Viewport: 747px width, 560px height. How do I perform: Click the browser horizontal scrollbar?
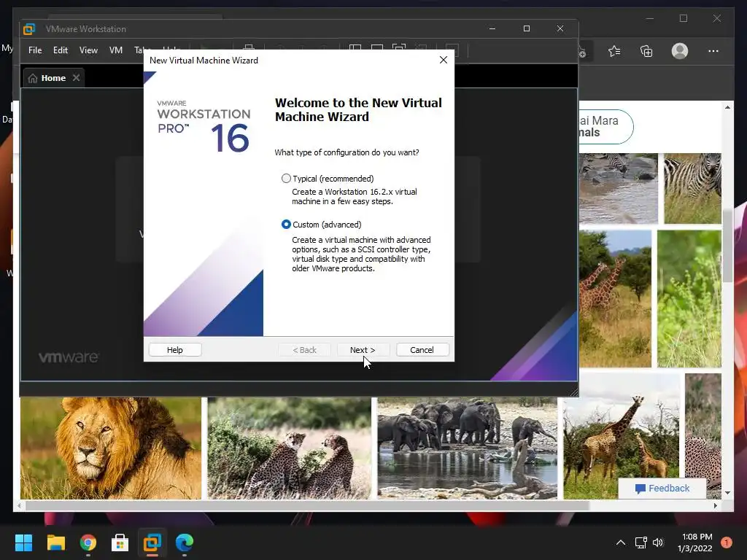[307, 505]
